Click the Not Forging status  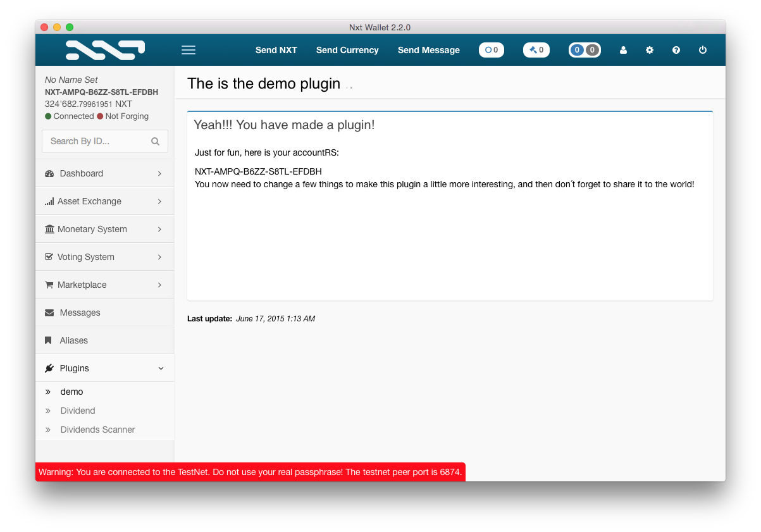(x=123, y=116)
